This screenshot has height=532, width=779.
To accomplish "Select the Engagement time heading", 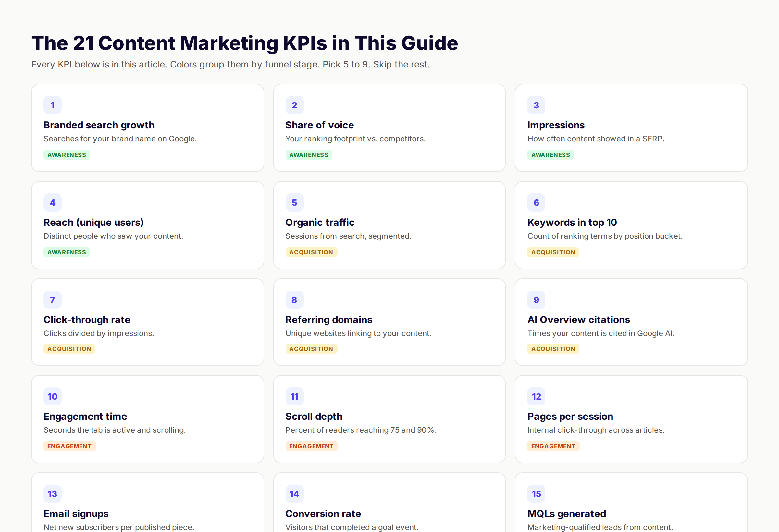I will [x=85, y=417].
